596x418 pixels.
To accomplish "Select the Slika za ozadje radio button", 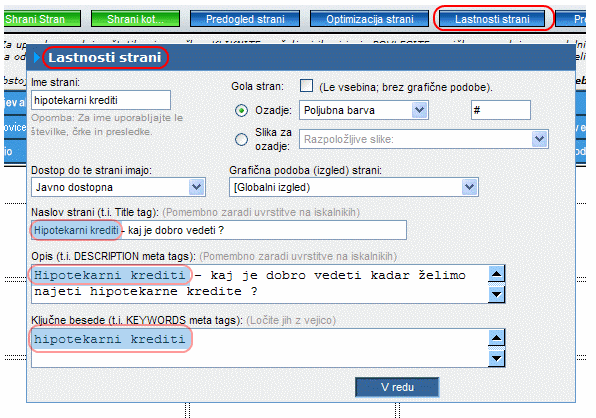I will pos(241,139).
